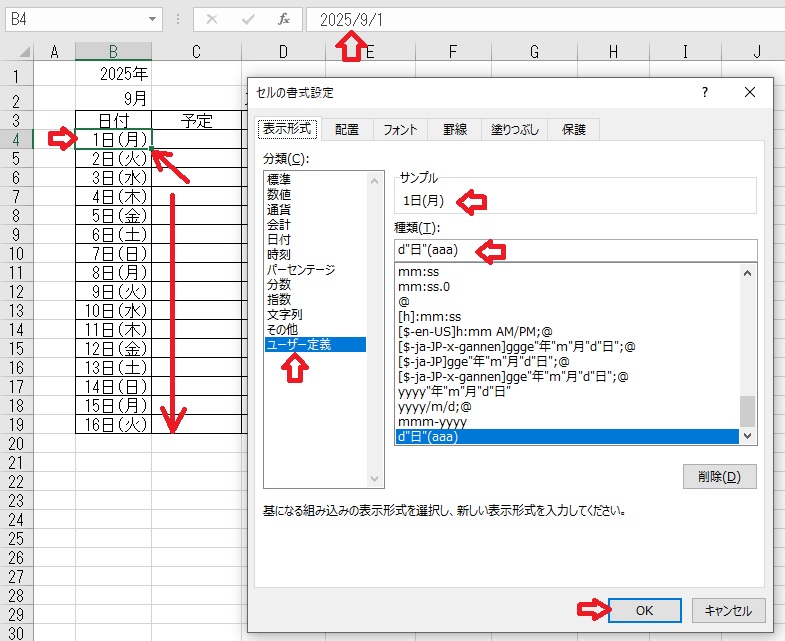Click the formula bar enter checkmark icon
This screenshot has width=785, height=641.
(247, 19)
